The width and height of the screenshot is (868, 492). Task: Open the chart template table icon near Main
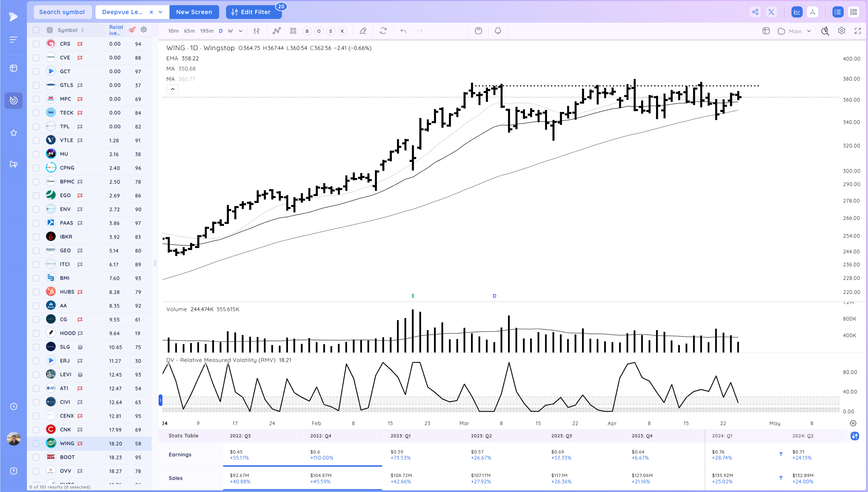766,31
